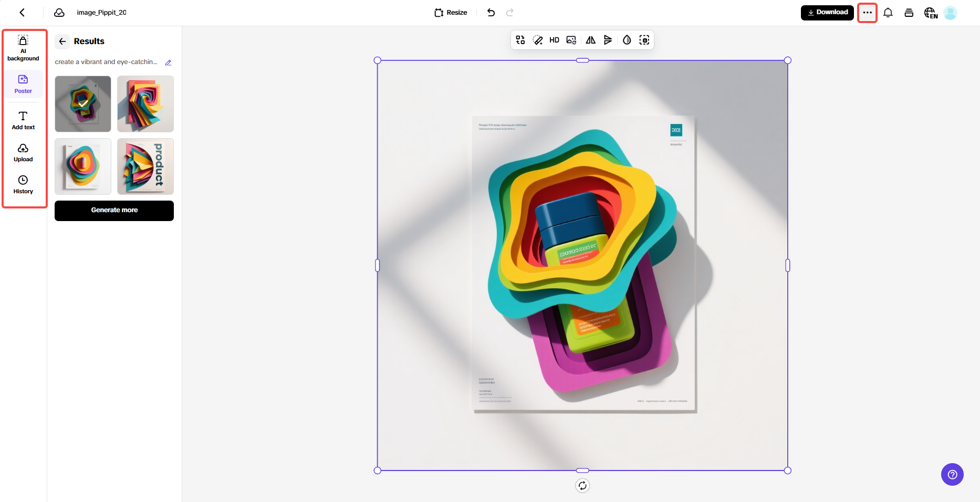Switch to the Poster tool

[23, 84]
